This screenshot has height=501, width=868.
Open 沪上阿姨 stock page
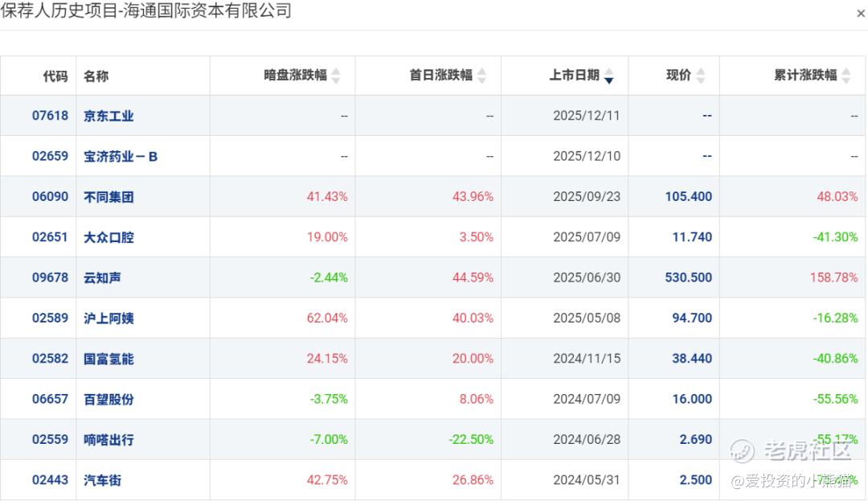pos(108,318)
